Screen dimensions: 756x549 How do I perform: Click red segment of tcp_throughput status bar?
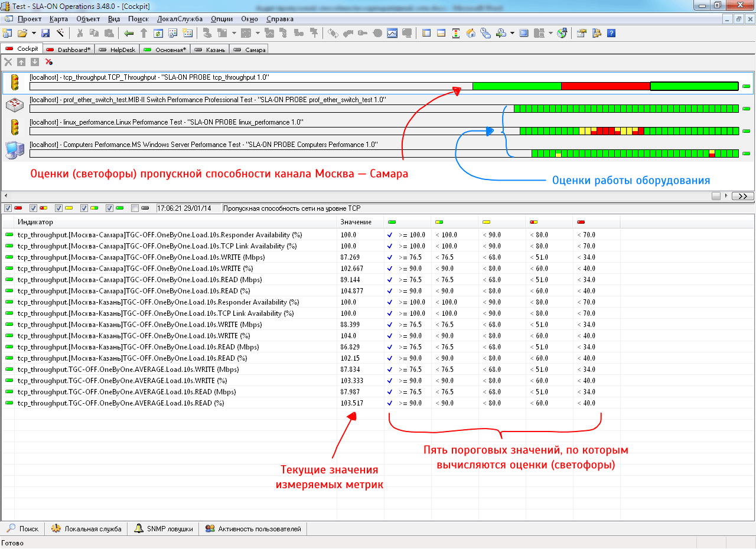(605, 86)
